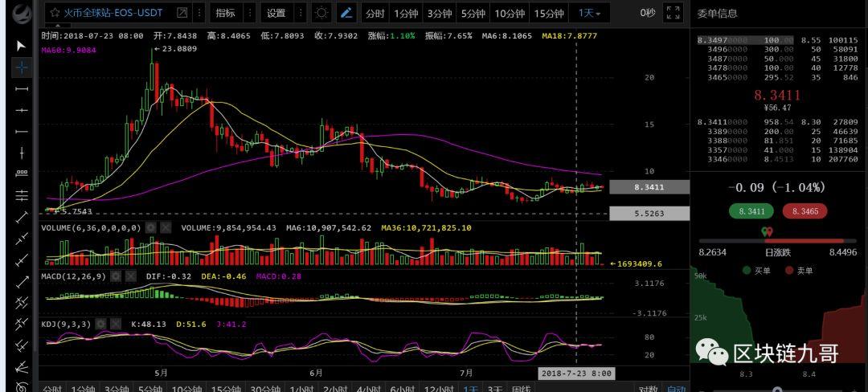
Task: Click the 0秒 countdown indicator
Action: [x=648, y=13]
